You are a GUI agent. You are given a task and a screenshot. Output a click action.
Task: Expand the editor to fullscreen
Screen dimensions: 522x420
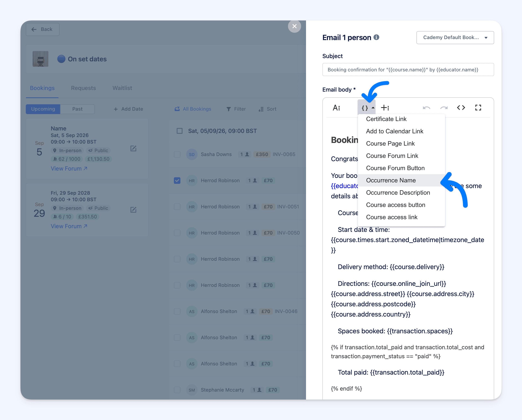pyautogui.click(x=478, y=108)
